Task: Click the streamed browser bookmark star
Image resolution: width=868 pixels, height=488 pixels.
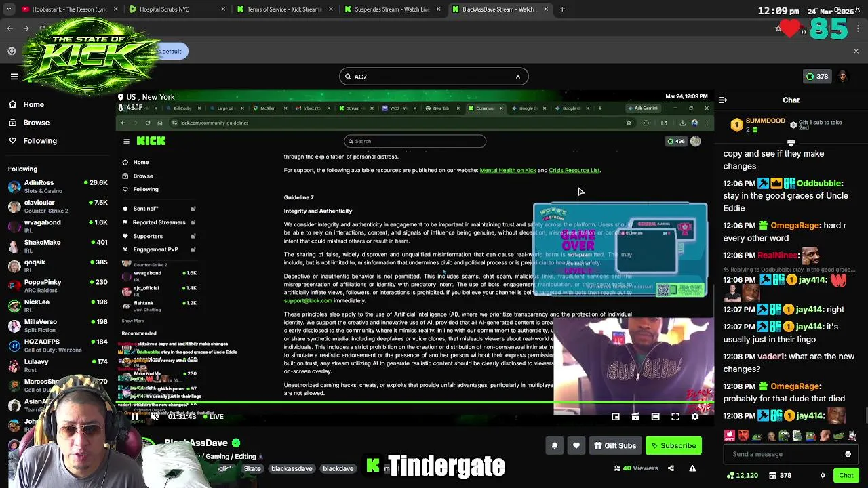Action: pyautogui.click(x=629, y=123)
